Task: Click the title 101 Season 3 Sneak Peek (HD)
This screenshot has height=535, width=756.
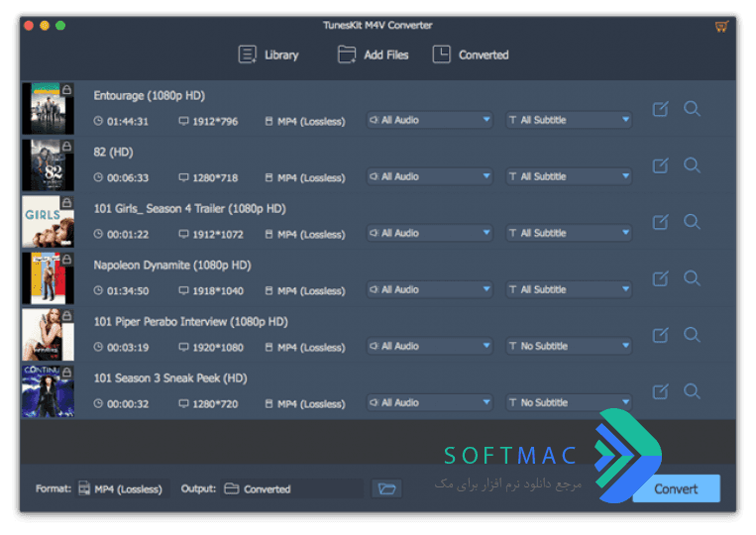Action: (x=170, y=377)
